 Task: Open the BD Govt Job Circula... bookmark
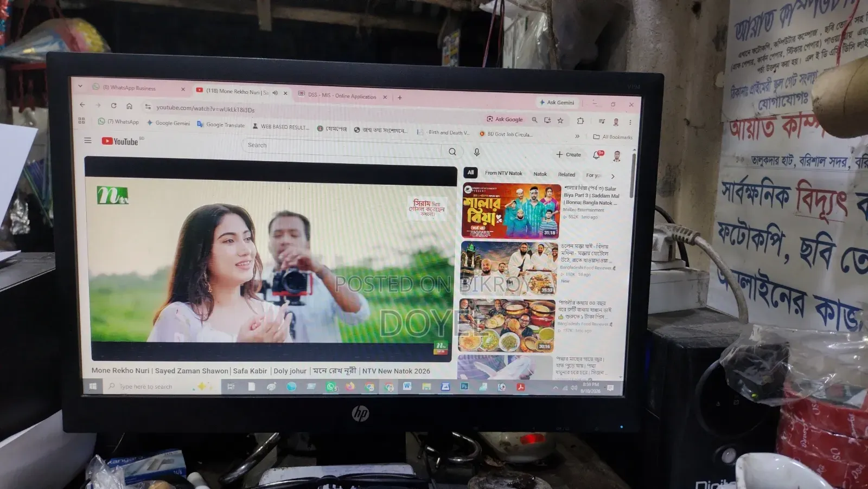pyautogui.click(x=506, y=134)
